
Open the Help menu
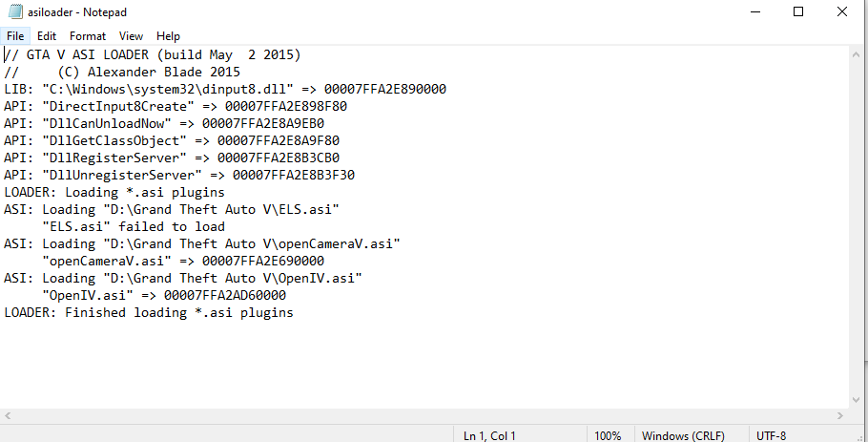coord(168,36)
